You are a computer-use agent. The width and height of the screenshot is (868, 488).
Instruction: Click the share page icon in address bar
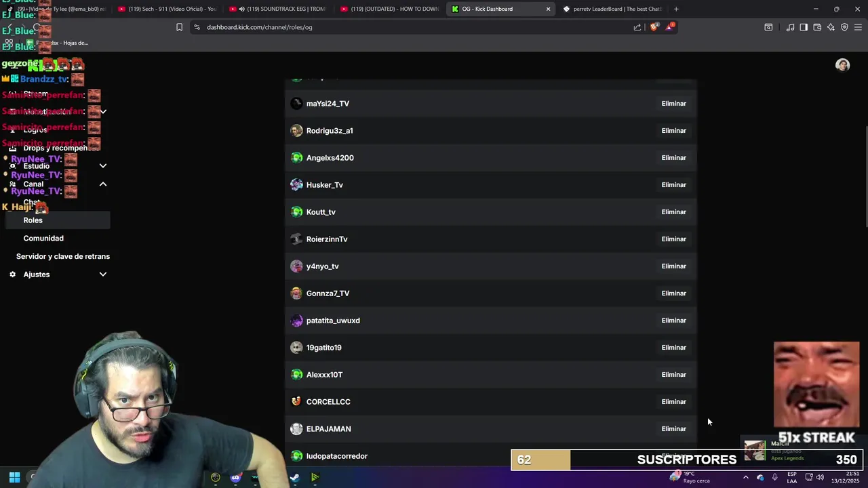(637, 27)
